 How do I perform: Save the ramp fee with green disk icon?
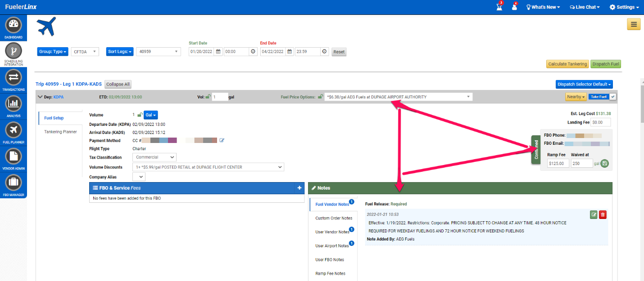(x=604, y=164)
